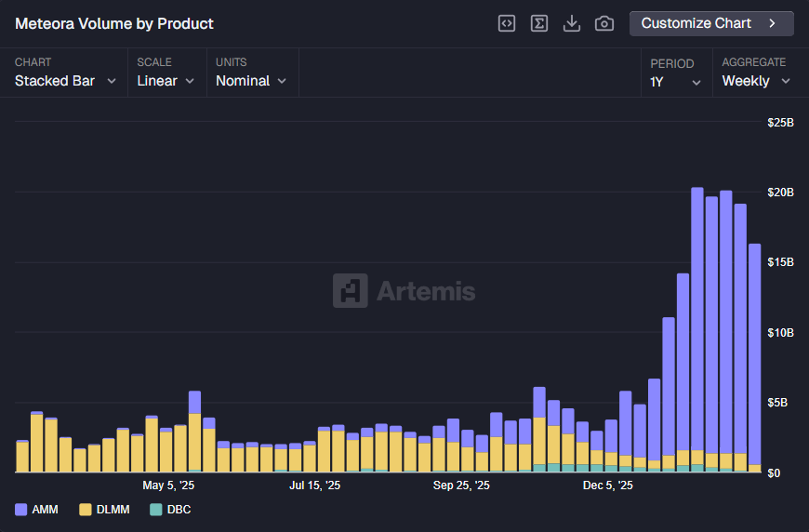Screen dimensions: 809x532
Task: Click the $10B axis label
Action: [x=780, y=332]
